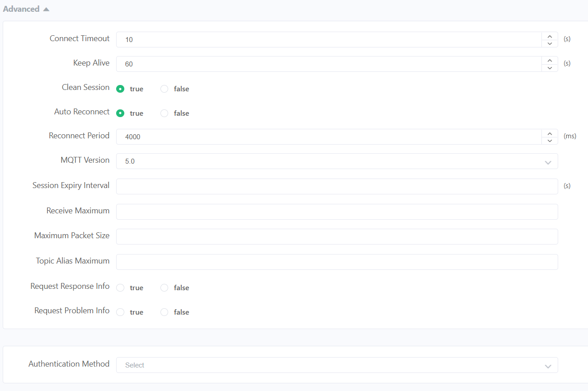Decrease Connect Timeout with down arrow
Image resolution: width=588 pixels, height=391 pixels.
coord(550,43)
